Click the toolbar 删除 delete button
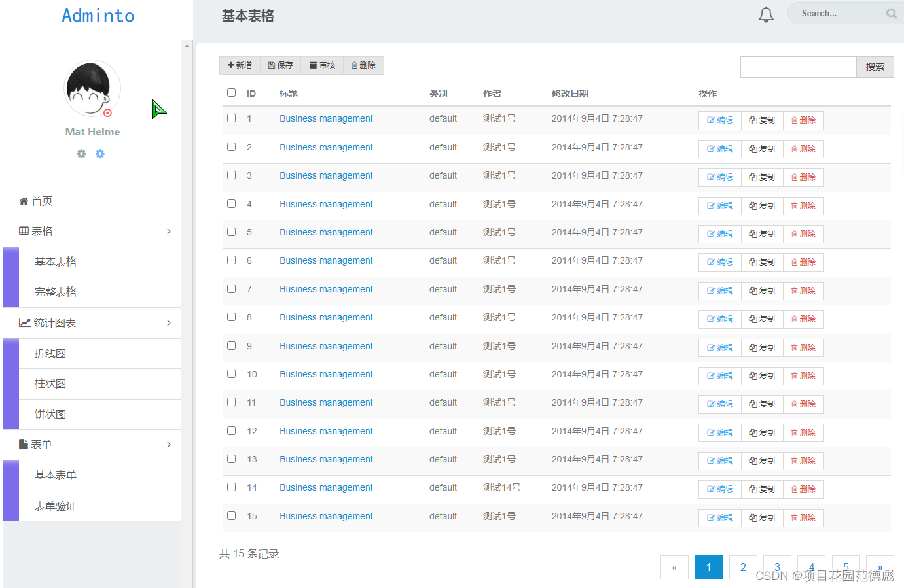This screenshot has width=904, height=588. [363, 65]
